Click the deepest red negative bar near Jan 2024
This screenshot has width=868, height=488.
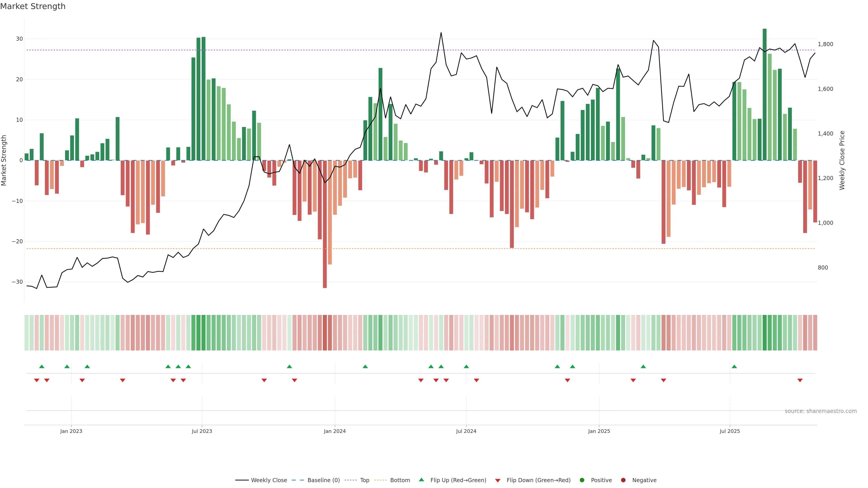pos(325,224)
